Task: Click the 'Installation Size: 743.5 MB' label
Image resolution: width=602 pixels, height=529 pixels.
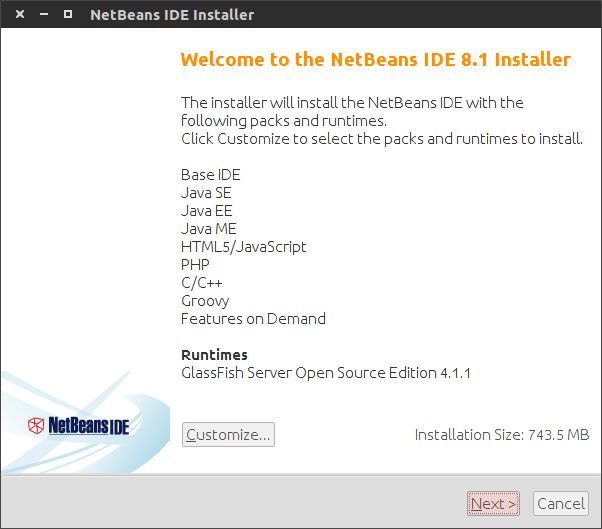Action: click(502, 435)
